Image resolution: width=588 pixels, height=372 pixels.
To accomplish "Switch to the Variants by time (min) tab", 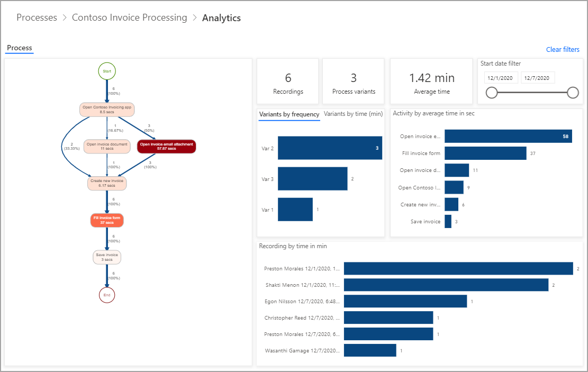I will [x=354, y=114].
